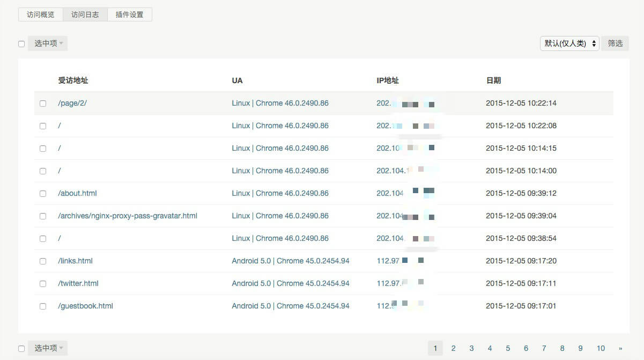
Task: Open the 默认(仅人类) filter select box
Action: (x=569, y=43)
